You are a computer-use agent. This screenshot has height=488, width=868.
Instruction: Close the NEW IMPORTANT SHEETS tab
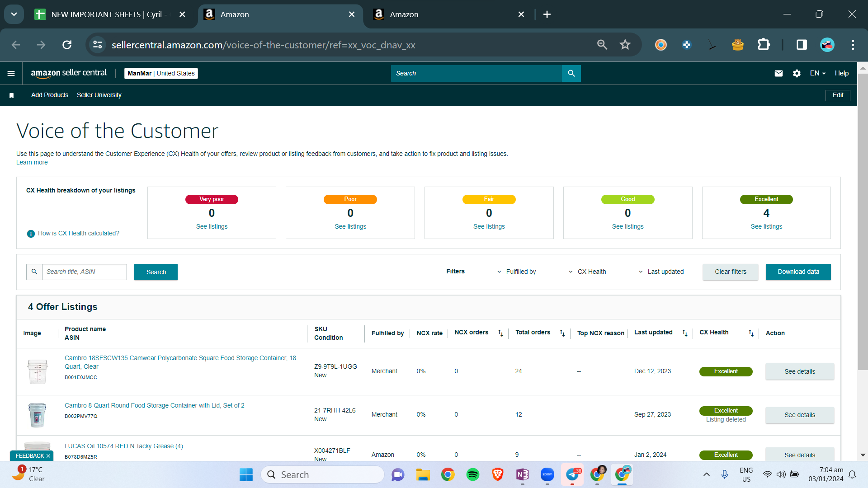click(182, 14)
